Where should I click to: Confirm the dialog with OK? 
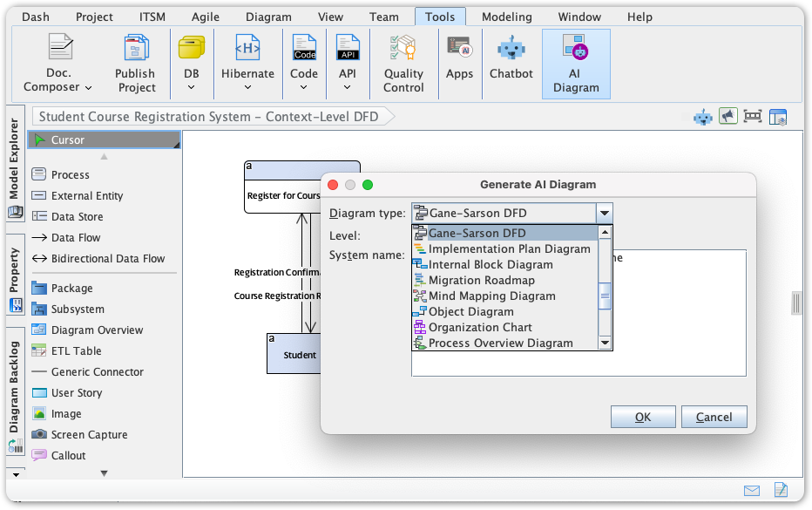(643, 417)
